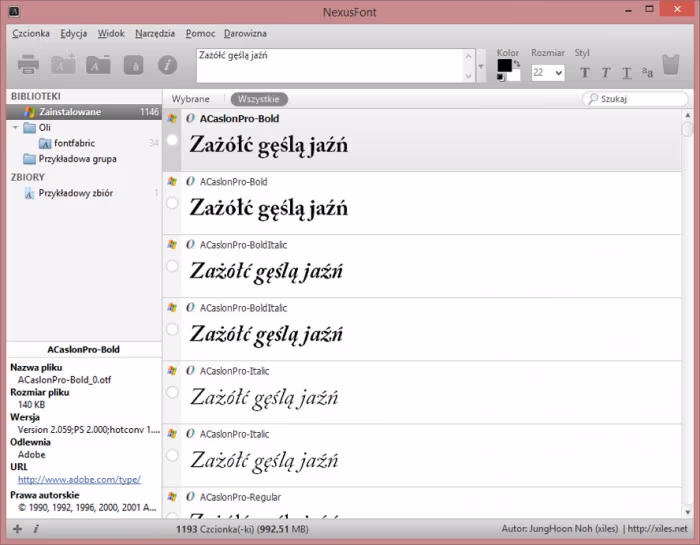Select radio button of second ACaslonPro-BoldItalic row
The image size is (700, 545).
point(172,329)
